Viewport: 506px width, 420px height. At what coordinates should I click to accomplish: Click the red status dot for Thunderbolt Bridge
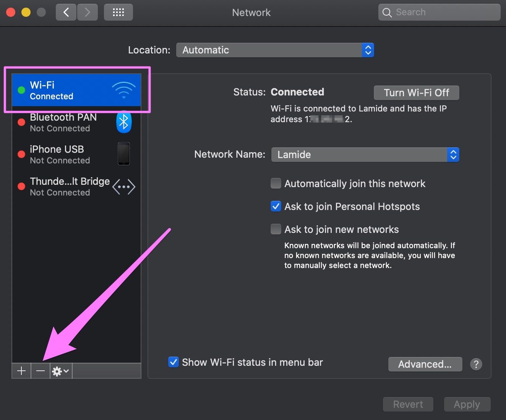[x=21, y=186]
